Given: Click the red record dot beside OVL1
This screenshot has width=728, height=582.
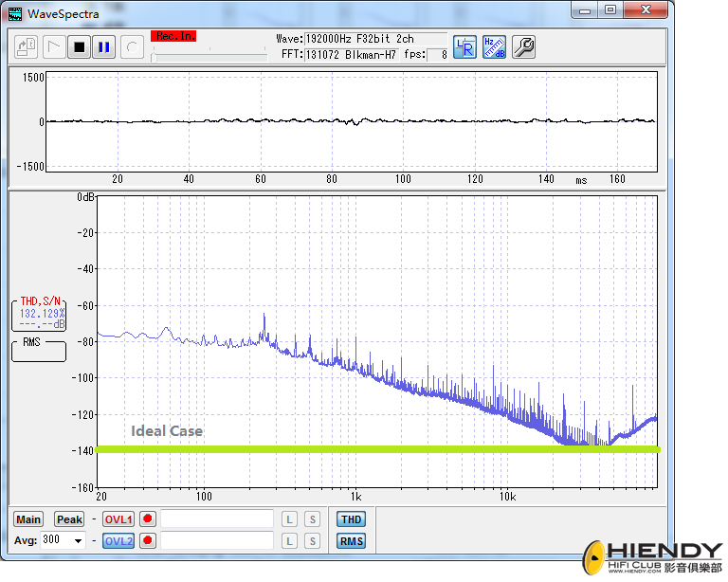Looking at the screenshot, I should point(147,519).
